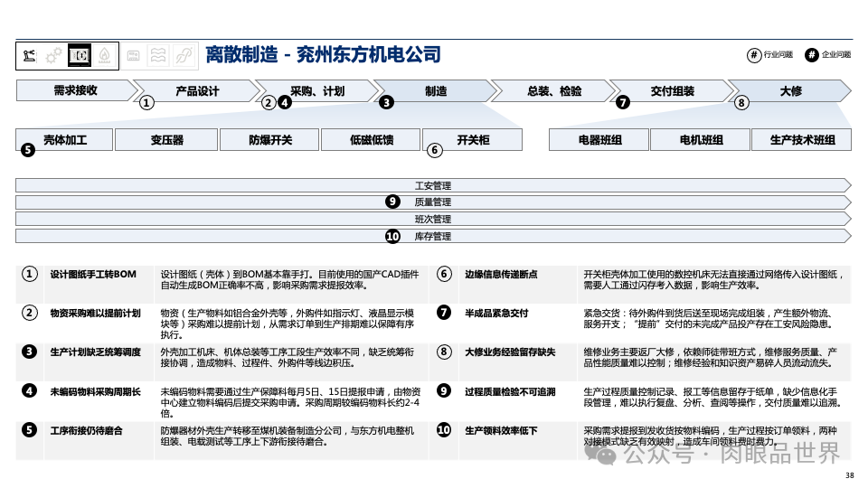Click number 3 icon beside 生产计划缺乏统筹调度
This screenshot has height=488, width=868.
[29, 352]
